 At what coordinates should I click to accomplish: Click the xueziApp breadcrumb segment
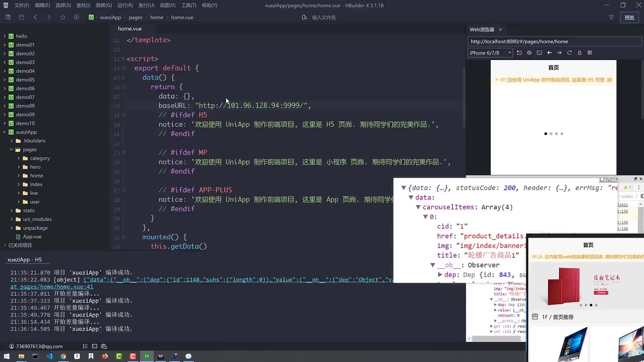[x=110, y=17]
